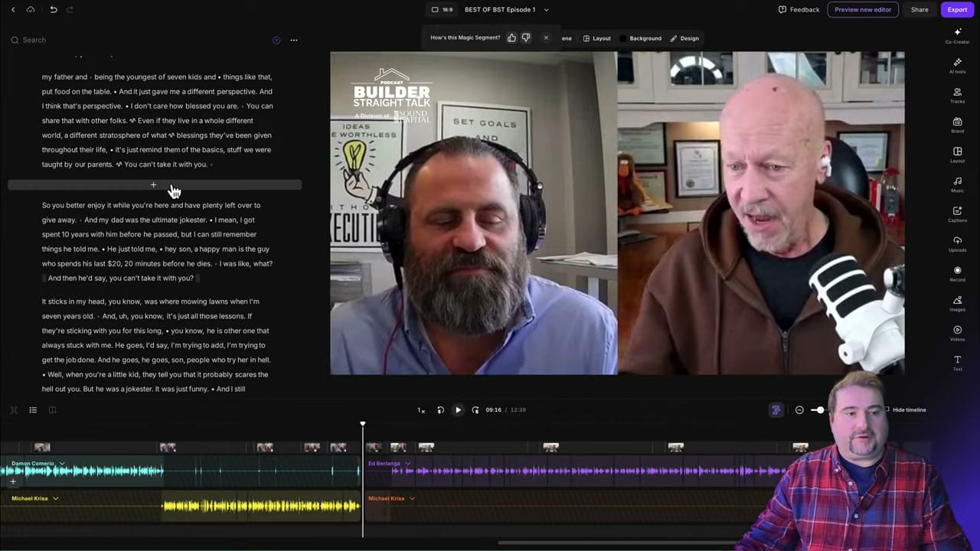
Task: Toggle the purple timeline view button
Action: pos(776,410)
